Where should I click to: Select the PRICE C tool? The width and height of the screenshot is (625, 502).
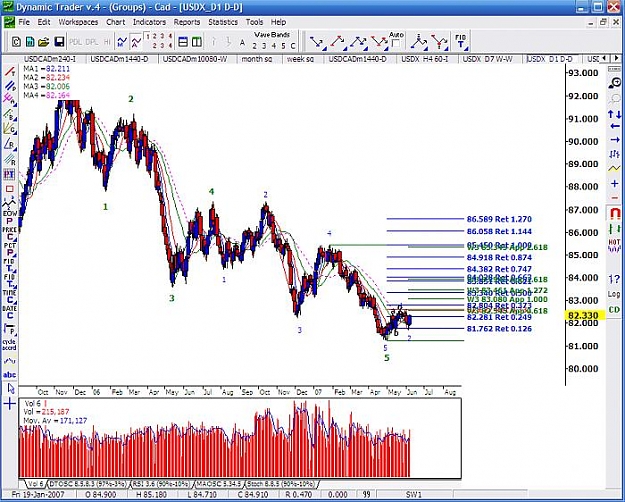pos(9,234)
